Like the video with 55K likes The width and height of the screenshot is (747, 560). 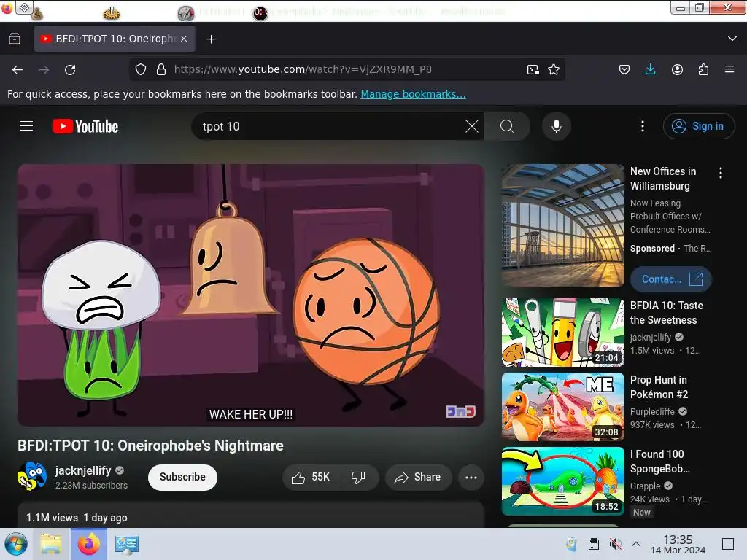311,477
